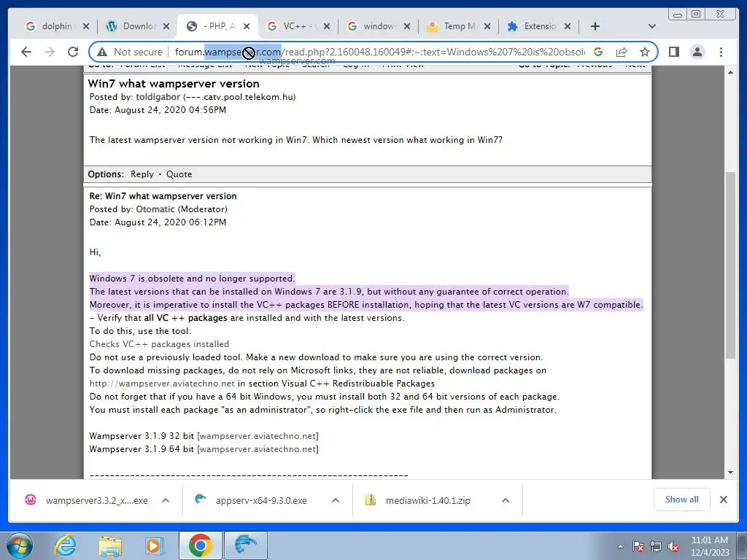Click Action Center flag tray icon
Screen dimensions: 747x560
[638, 546]
